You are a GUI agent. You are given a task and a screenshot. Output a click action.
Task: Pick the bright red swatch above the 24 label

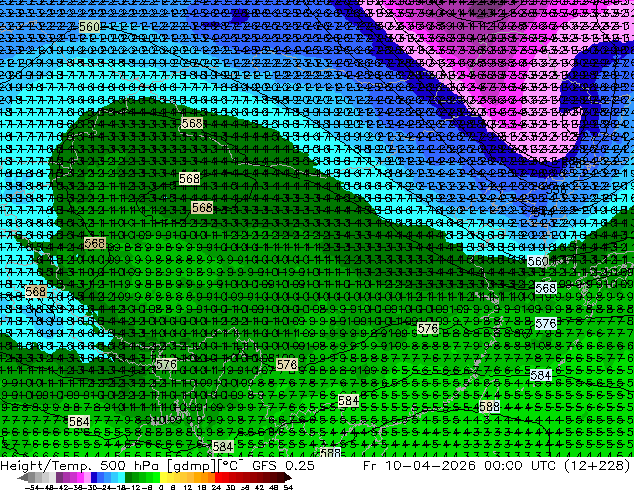pyautogui.click(x=218, y=477)
